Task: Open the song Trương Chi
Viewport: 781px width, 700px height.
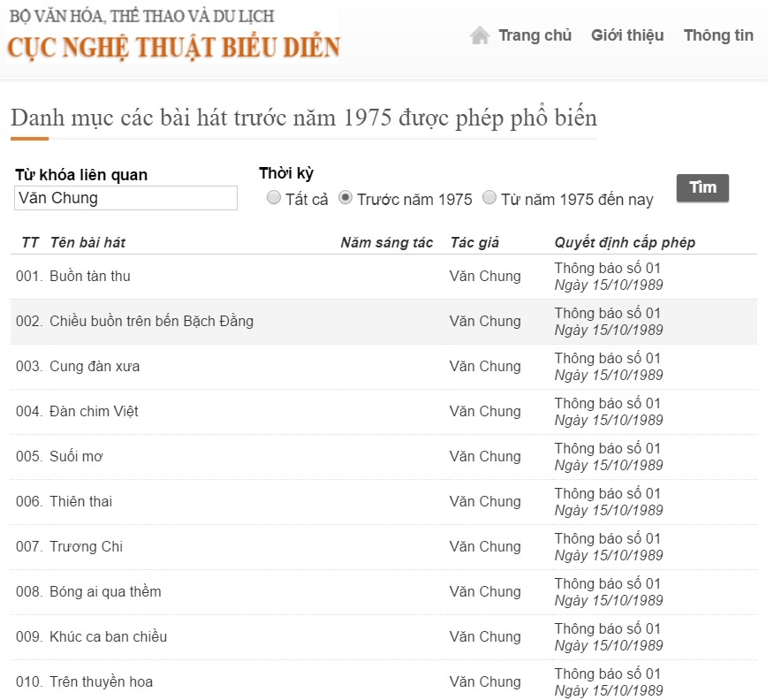Action: (x=89, y=546)
